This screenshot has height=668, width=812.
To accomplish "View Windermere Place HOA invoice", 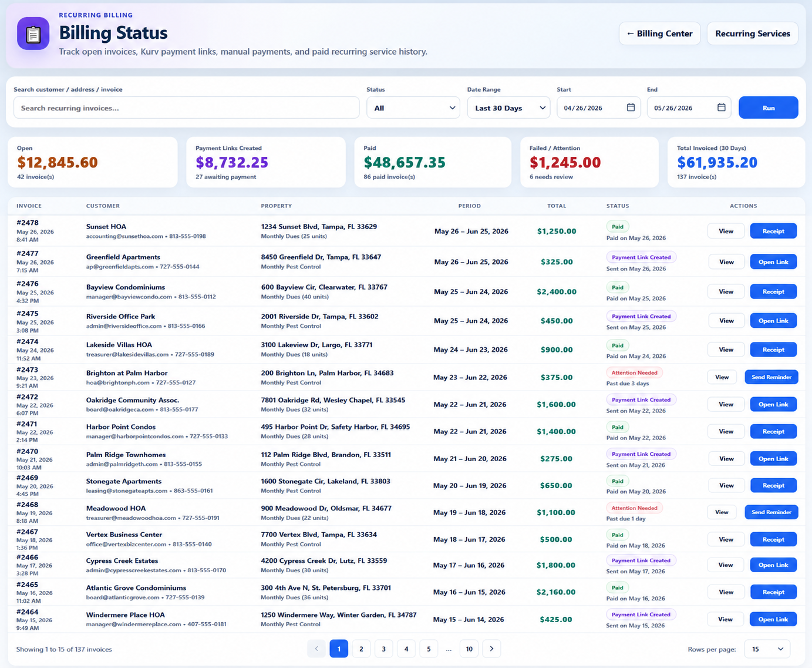I will (725, 619).
